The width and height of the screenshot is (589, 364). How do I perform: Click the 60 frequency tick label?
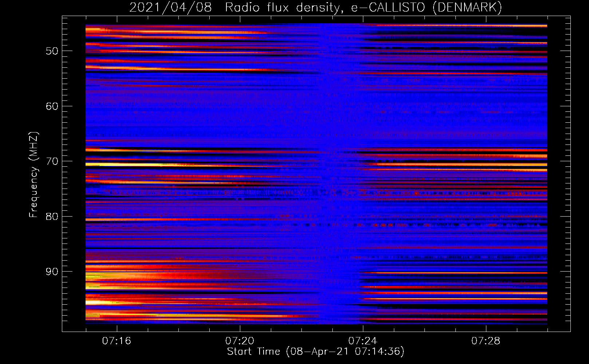[52, 106]
